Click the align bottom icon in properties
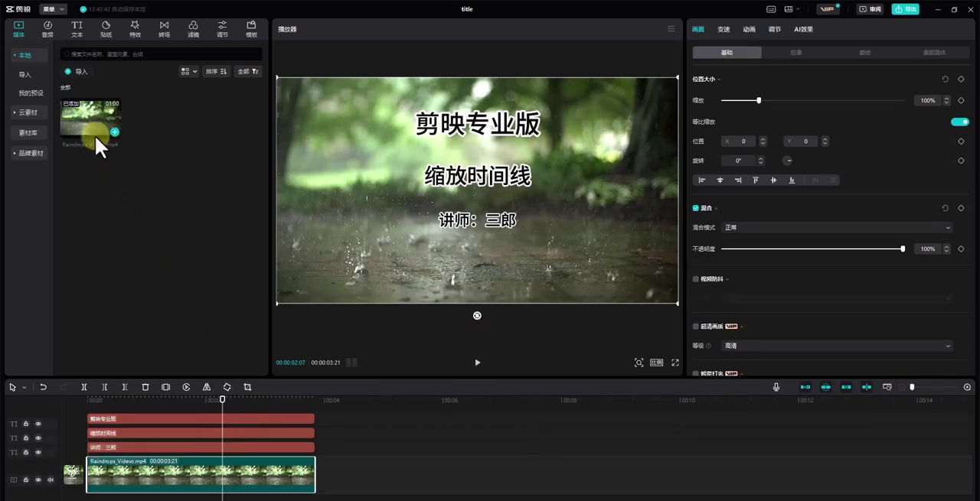Screen dimensions: 980x501 792,180
